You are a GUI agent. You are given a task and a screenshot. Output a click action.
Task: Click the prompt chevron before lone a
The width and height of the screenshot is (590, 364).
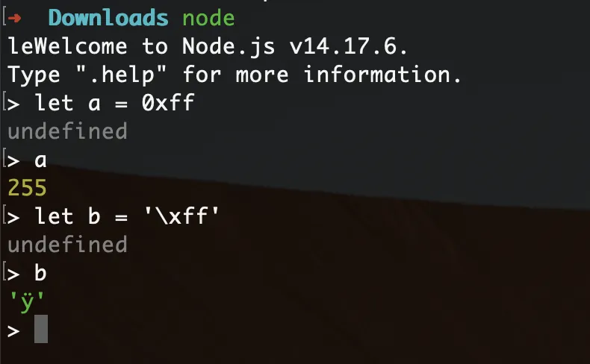[13, 161]
